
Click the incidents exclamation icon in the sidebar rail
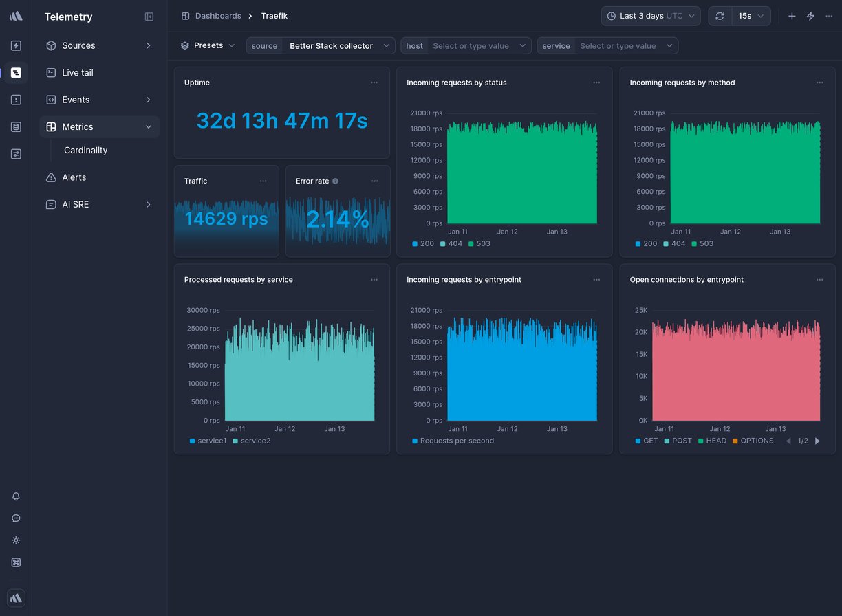click(x=16, y=99)
